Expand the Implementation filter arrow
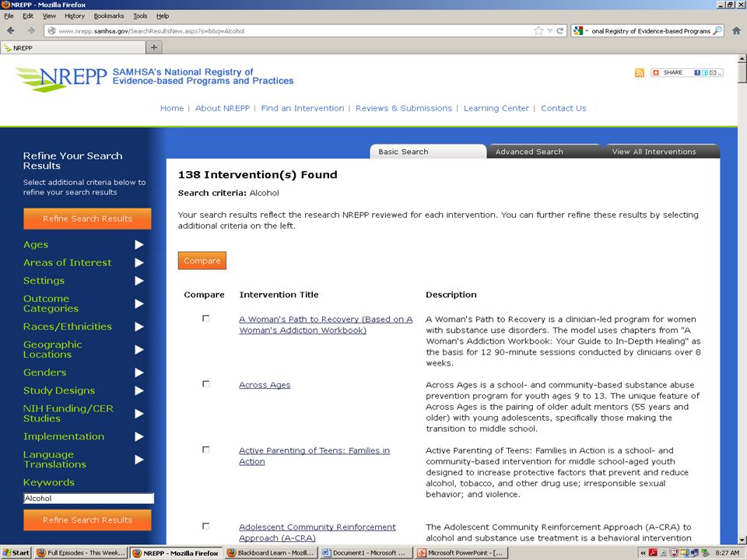 tap(139, 436)
